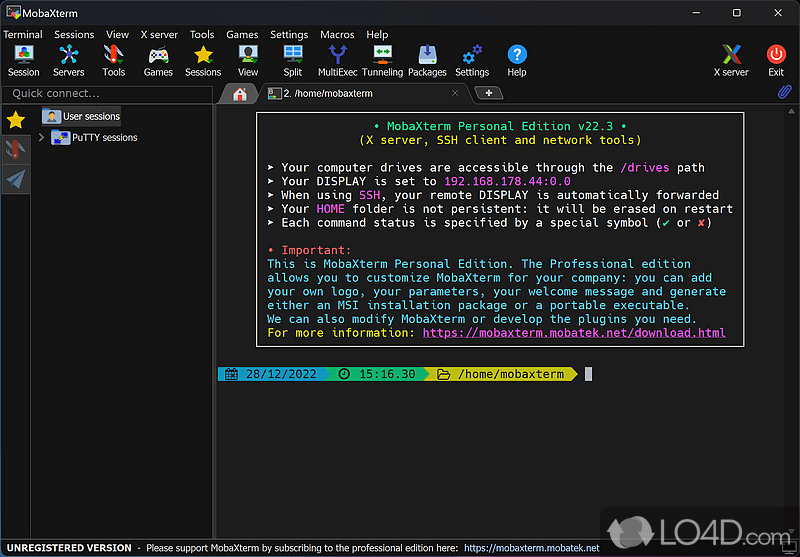
Task: Go to the Home tab icon
Action: (239, 94)
